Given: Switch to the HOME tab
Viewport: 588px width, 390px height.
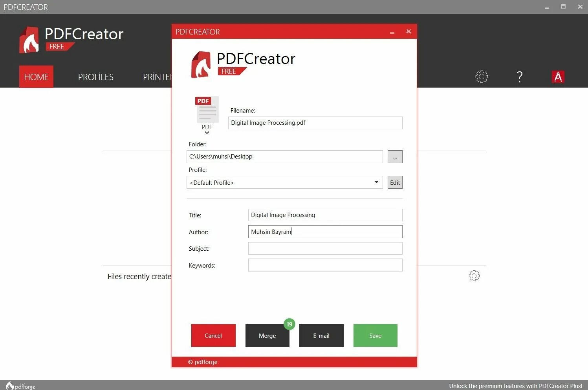Looking at the screenshot, I should coord(36,77).
